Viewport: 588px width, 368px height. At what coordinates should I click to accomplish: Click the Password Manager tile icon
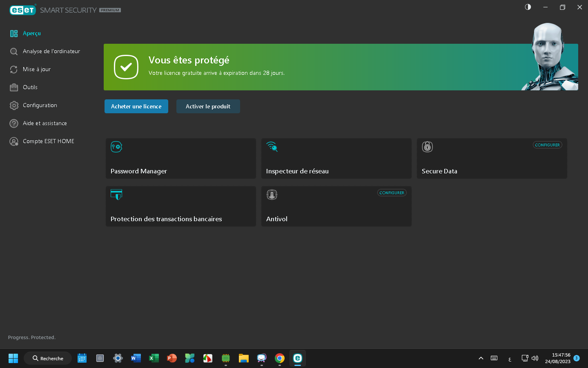(x=116, y=147)
